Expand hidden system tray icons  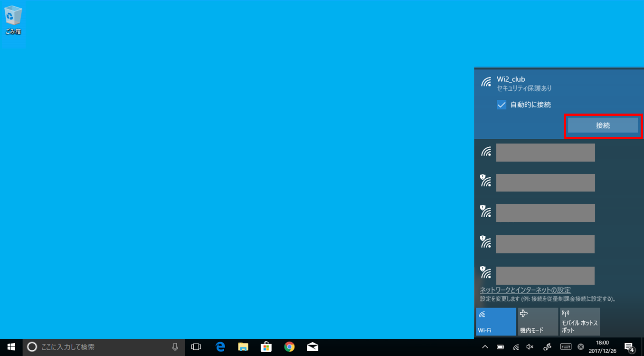pyautogui.click(x=485, y=347)
